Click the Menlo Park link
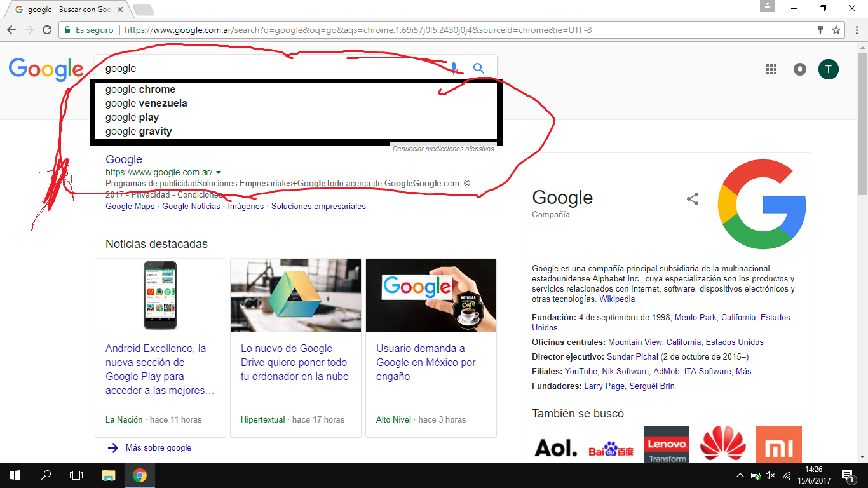 pyautogui.click(x=695, y=317)
